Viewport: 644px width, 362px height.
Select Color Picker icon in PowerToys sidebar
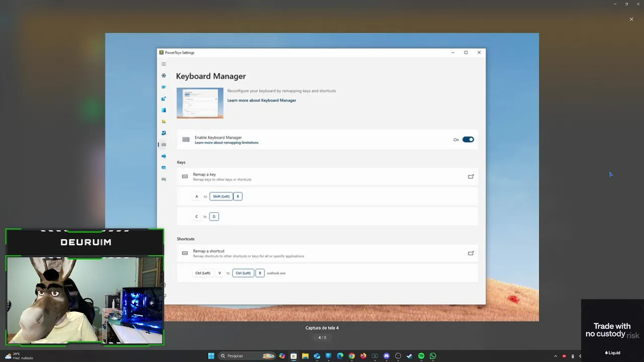[x=164, y=99]
